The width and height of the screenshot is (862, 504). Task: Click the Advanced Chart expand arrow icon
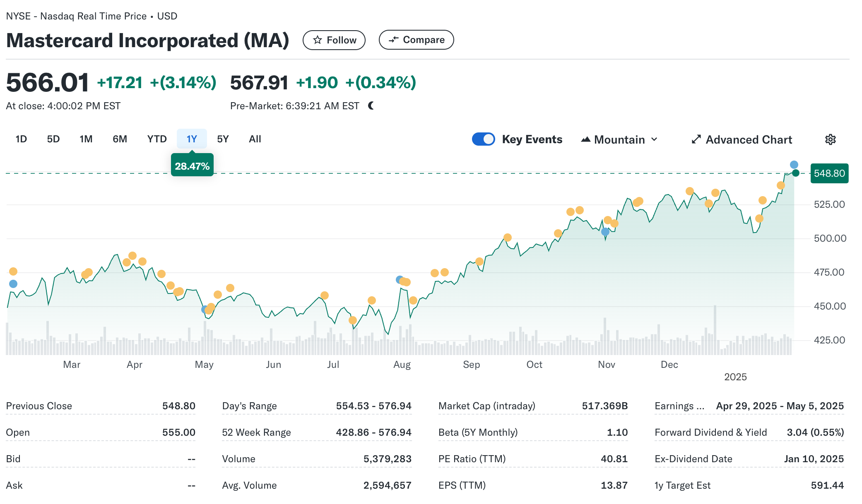point(696,139)
